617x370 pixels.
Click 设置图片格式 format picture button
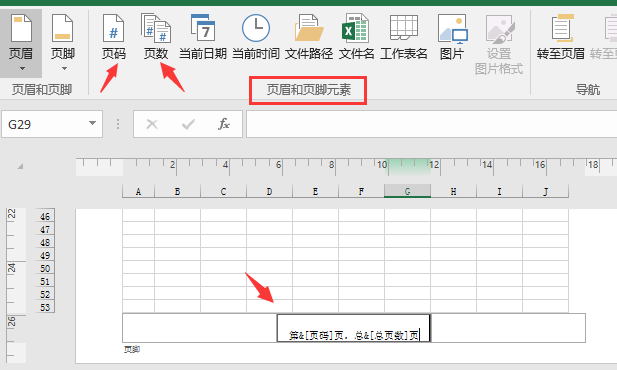coord(499,44)
